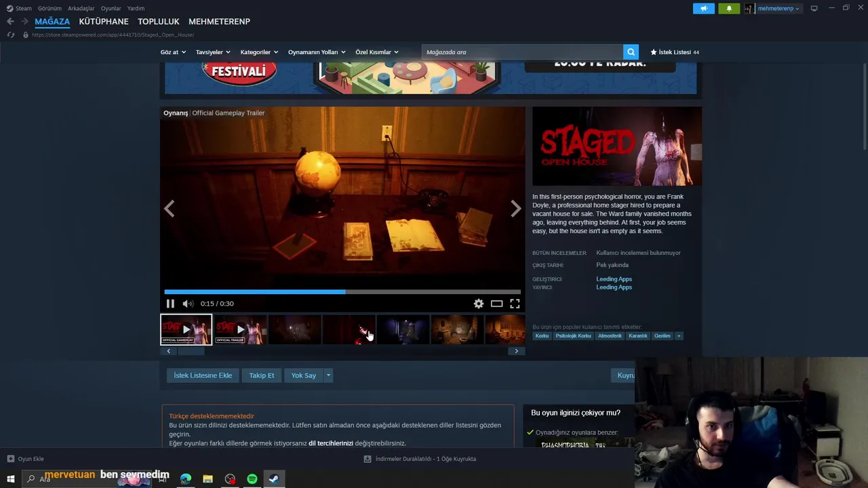Screen dimensions: 868x488
Task: Click the Add a Game plus icon
Action: [10, 459]
